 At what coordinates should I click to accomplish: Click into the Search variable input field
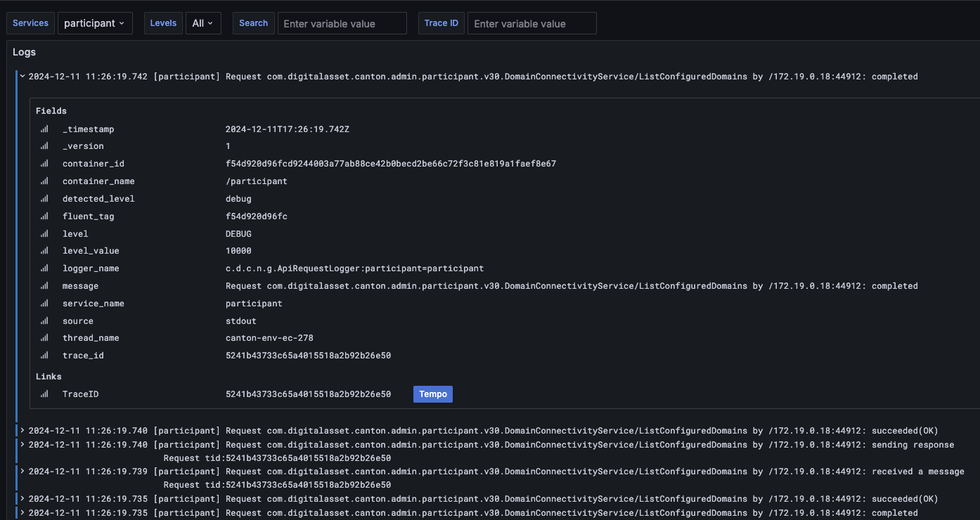(342, 23)
